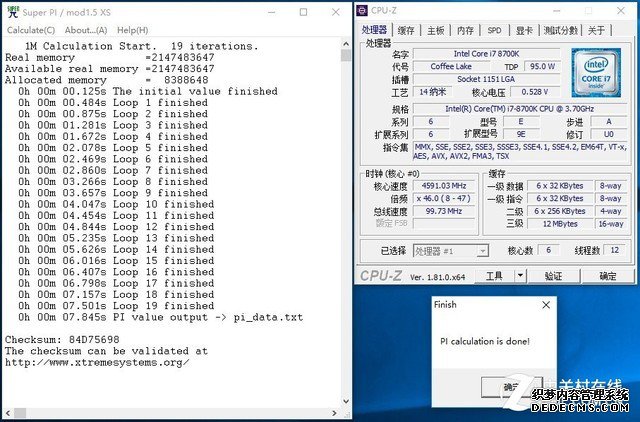Click the Super PI app icon in title bar
Image resolution: width=640 pixels, height=422 pixels.
pyautogui.click(x=13, y=12)
